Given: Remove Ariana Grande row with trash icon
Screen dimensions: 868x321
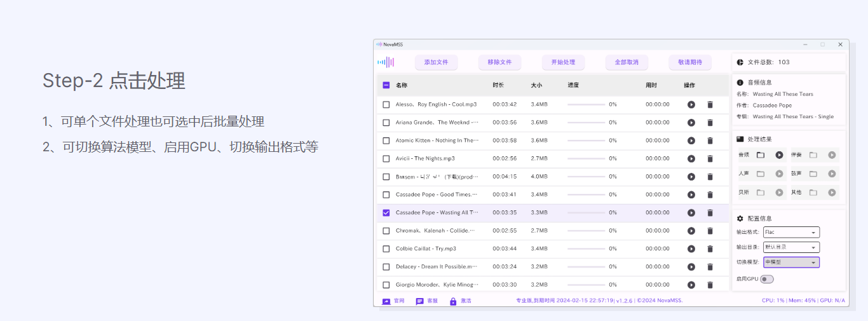Looking at the screenshot, I should 710,123.
